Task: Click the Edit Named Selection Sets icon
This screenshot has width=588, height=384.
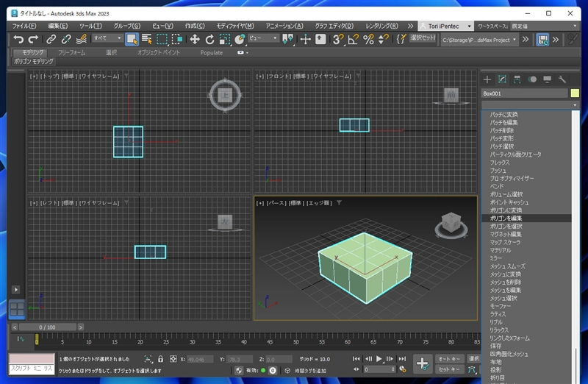Action: (x=401, y=39)
